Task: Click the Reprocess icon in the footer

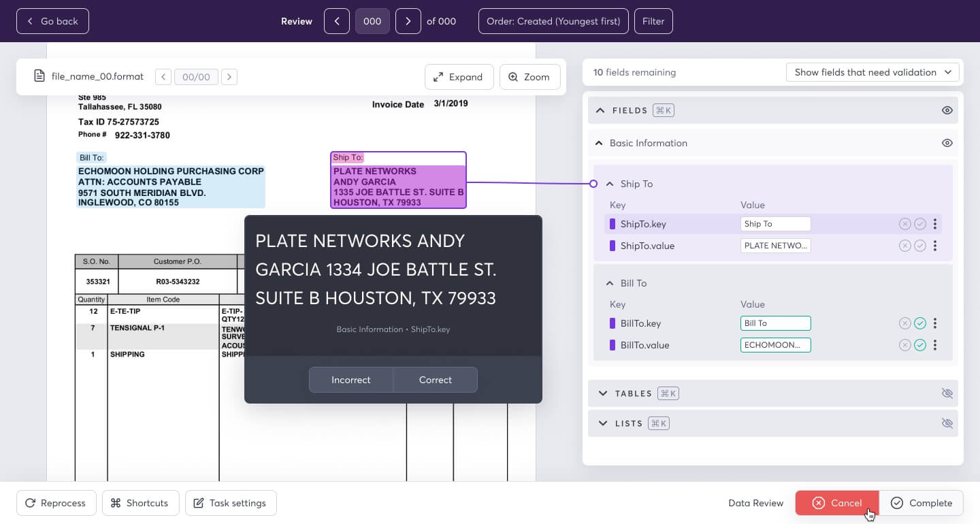Action: (29, 503)
